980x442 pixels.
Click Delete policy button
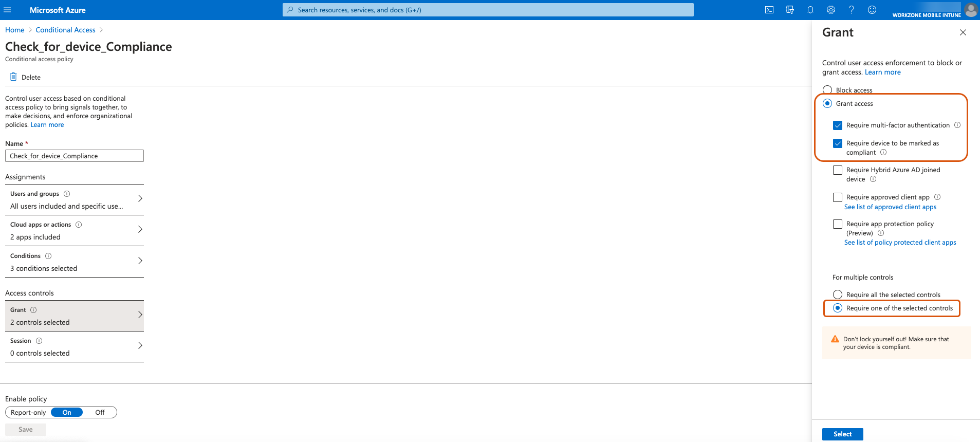pyautogui.click(x=25, y=77)
